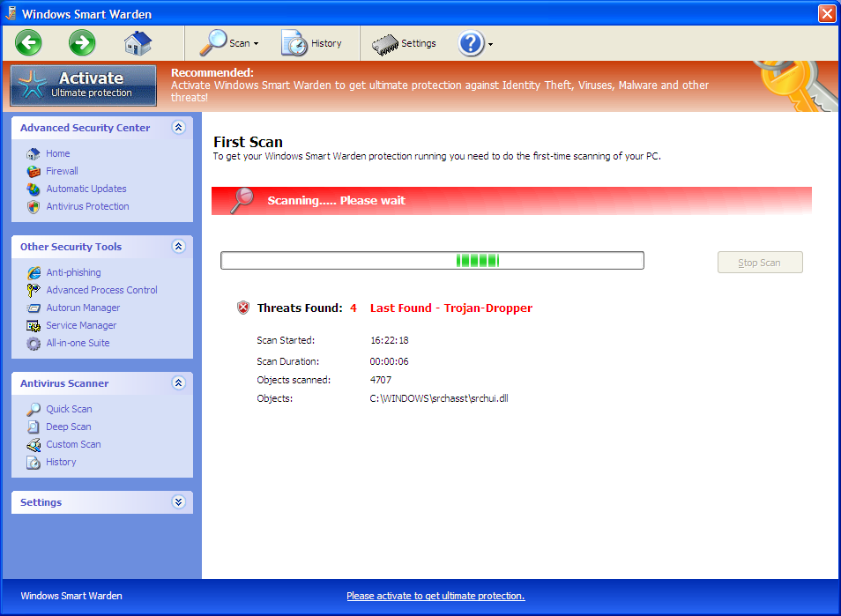Click the Automatic Updates globe icon
The height and width of the screenshot is (616, 841).
[33, 189]
